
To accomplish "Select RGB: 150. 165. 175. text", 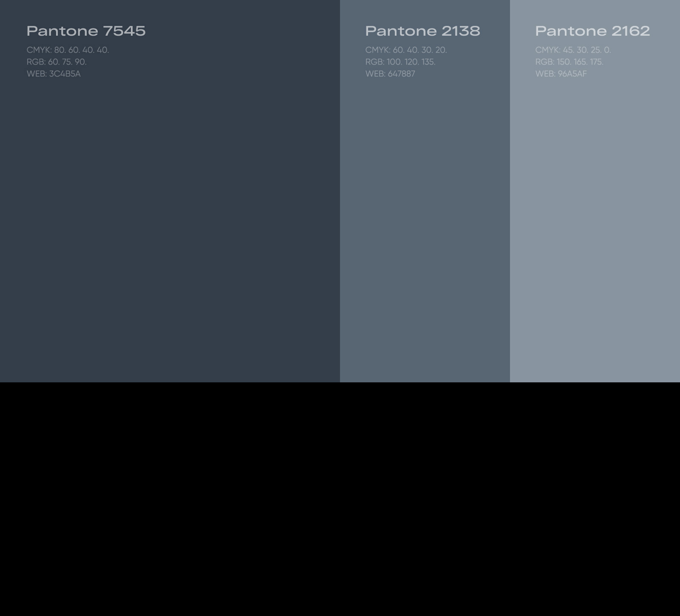I will (x=569, y=62).
